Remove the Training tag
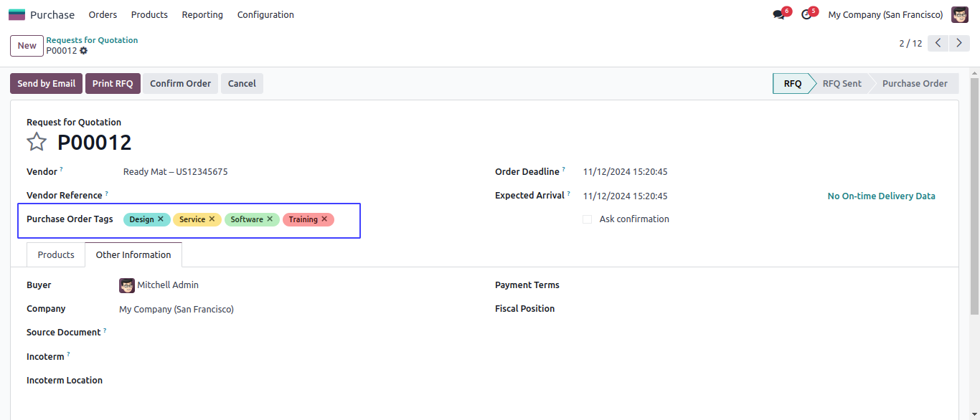 tap(324, 219)
